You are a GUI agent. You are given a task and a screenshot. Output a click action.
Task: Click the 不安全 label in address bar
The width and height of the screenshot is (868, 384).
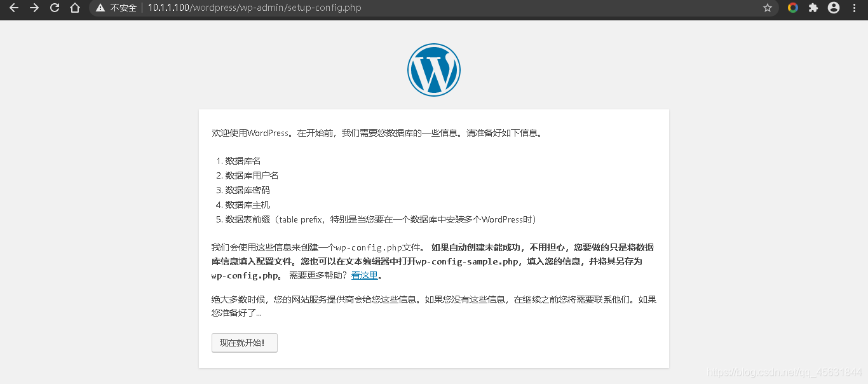point(123,8)
